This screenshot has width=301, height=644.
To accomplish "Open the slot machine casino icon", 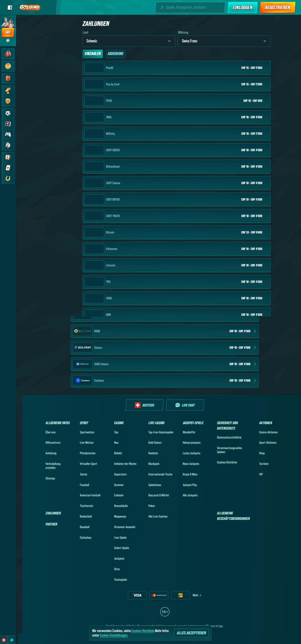I will (x=8, y=157).
